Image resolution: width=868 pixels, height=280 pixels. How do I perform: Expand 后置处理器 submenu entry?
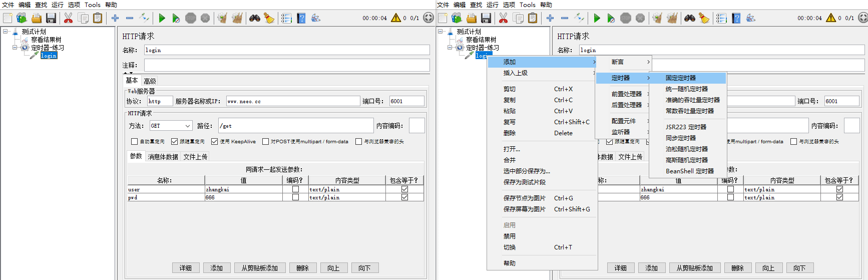[x=624, y=105]
